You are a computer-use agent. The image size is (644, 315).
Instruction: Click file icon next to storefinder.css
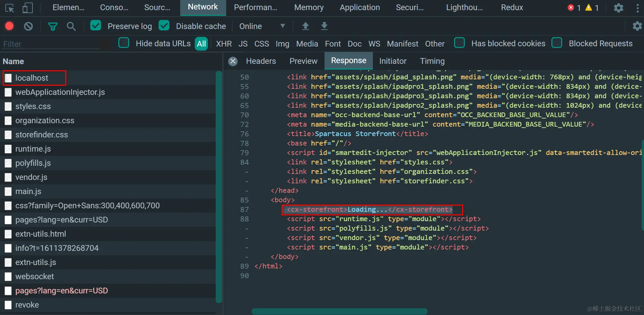(x=8, y=135)
